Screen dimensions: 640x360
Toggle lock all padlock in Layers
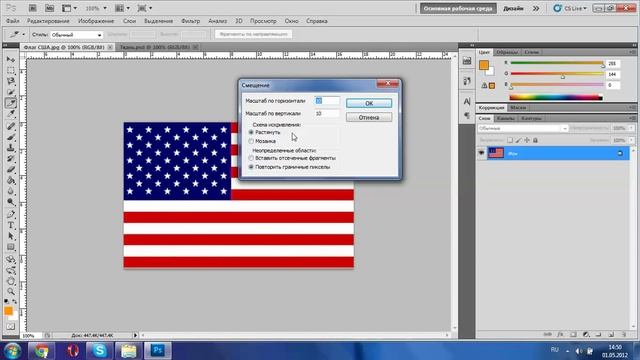pyautogui.click(x=536, y=140)
